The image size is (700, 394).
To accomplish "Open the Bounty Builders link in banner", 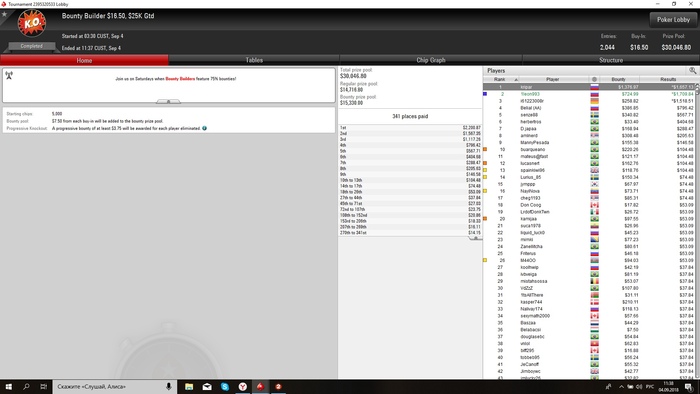I will pos(180,79).
